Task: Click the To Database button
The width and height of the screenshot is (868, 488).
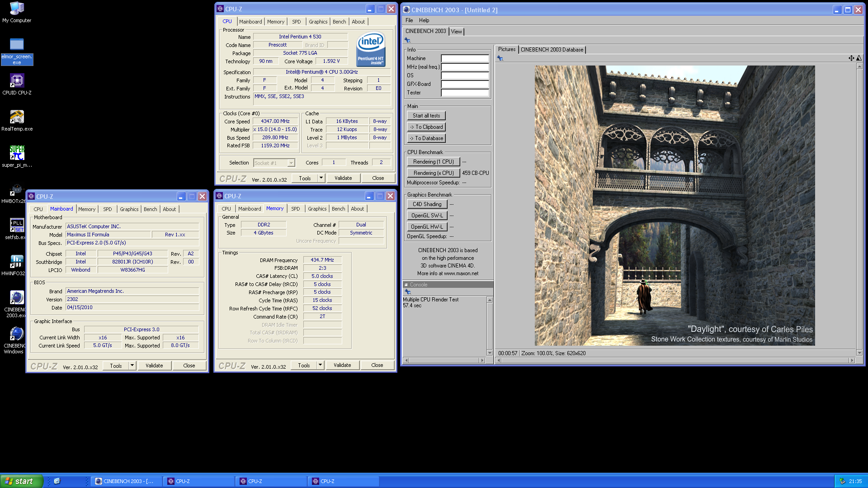Action: (x=426, y=138)
